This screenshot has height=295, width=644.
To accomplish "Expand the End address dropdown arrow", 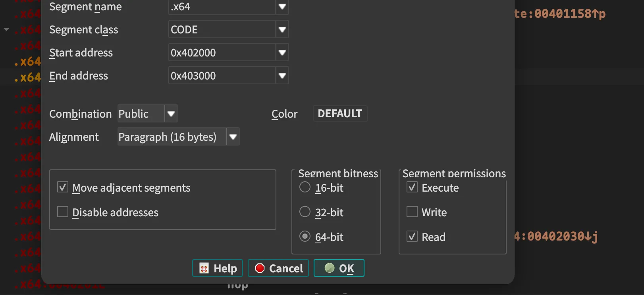I will click(x=282, y=76).
